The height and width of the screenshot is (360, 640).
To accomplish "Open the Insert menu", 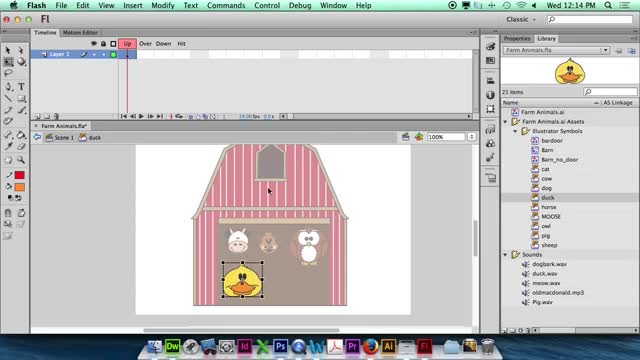I will pyautogui.click(x=133, y=5).
